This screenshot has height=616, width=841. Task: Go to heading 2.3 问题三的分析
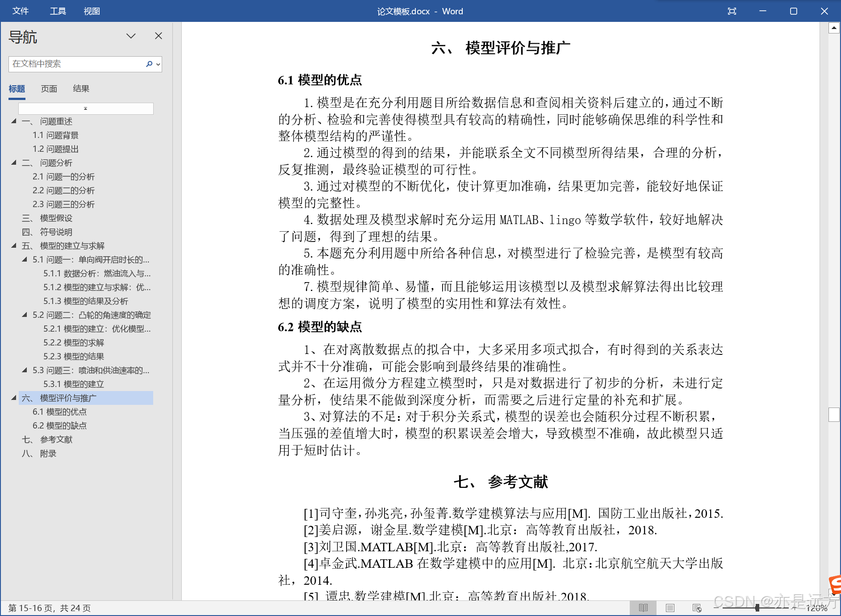point(63,204)
